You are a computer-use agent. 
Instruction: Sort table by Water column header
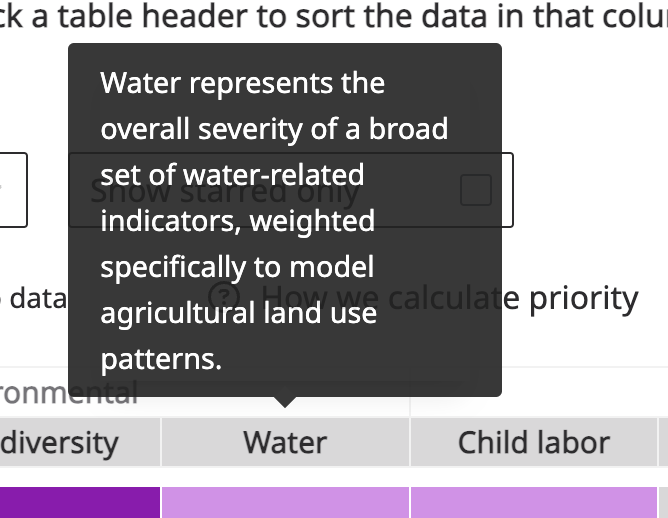tap(285, 442)
